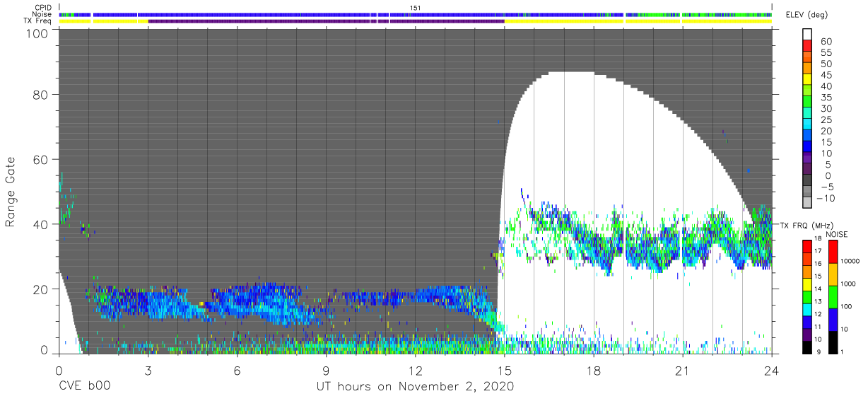Click the 30 label on ELEV colorbar
868x401 pixels.
pos(826,108)
